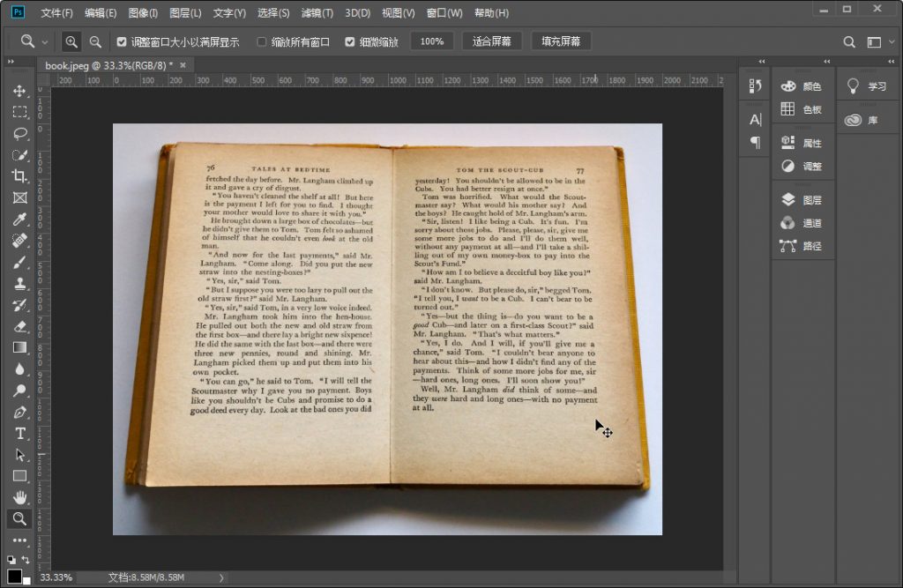Expand the toolbox double-arrow
The width and height of the screenshot is (903, 588).
pyautogui.click(x=11, y=61)
